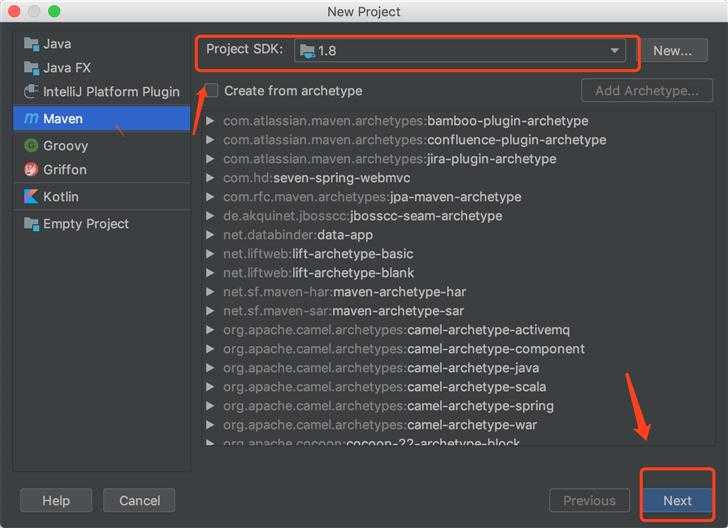Image resolution: width=728 pixels, height=528 pixels.
Task: Click the Java folder icon in sidebar
Action: tap(31, 45)
